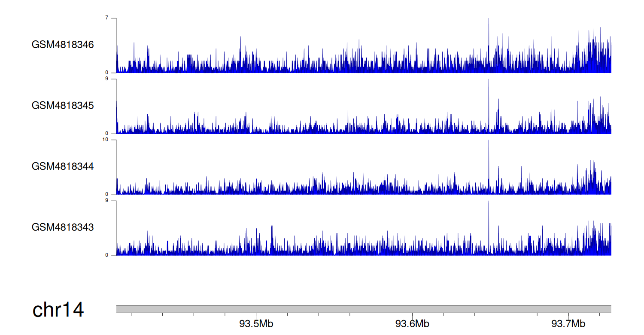The image size is (644, 335).
Task: Click y-axis maximum 10 on GSM4818344
Action: coord(112,140)
